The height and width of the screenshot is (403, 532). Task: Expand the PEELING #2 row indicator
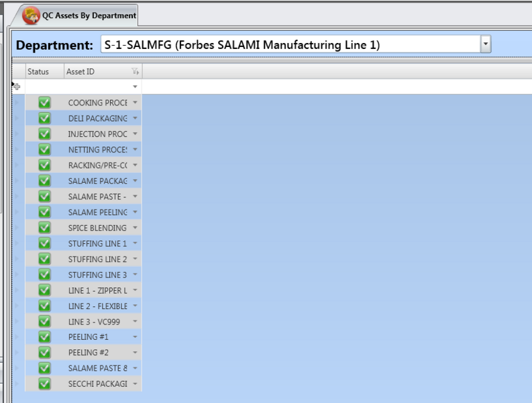[x=17, y=353]
